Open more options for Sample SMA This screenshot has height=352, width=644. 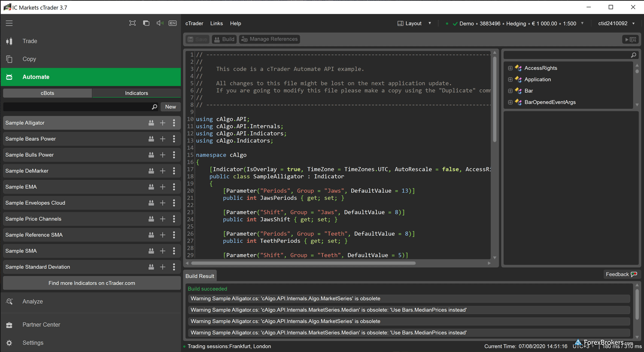[x=174, y=251]
